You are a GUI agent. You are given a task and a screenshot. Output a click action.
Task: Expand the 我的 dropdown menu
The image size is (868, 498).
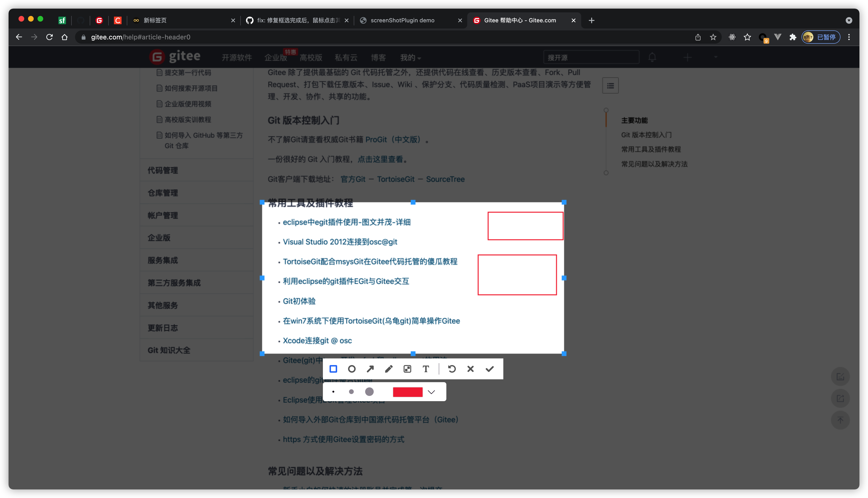pos(410,57)
